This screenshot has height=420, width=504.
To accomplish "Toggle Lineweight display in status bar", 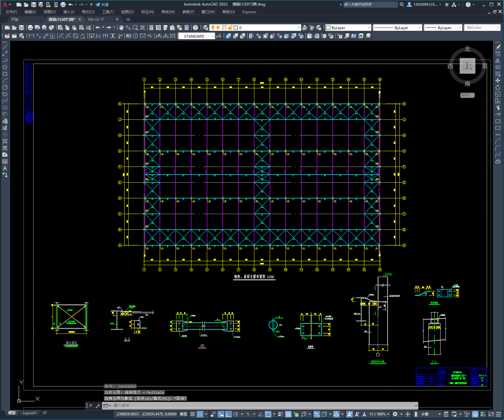I will (280, 414).
